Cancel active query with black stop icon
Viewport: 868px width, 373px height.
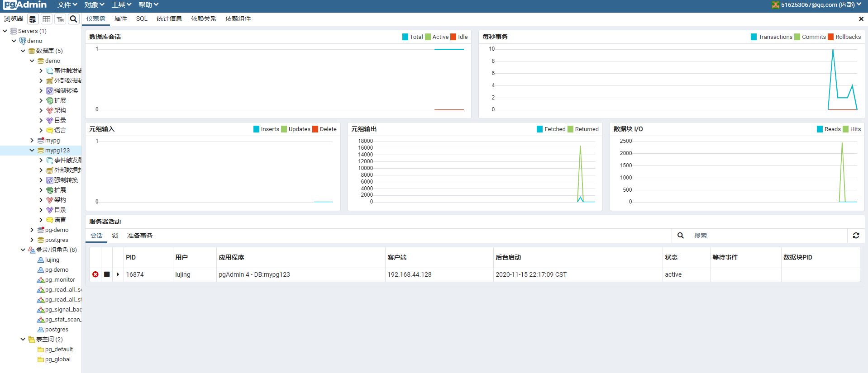tap(107, 274)
